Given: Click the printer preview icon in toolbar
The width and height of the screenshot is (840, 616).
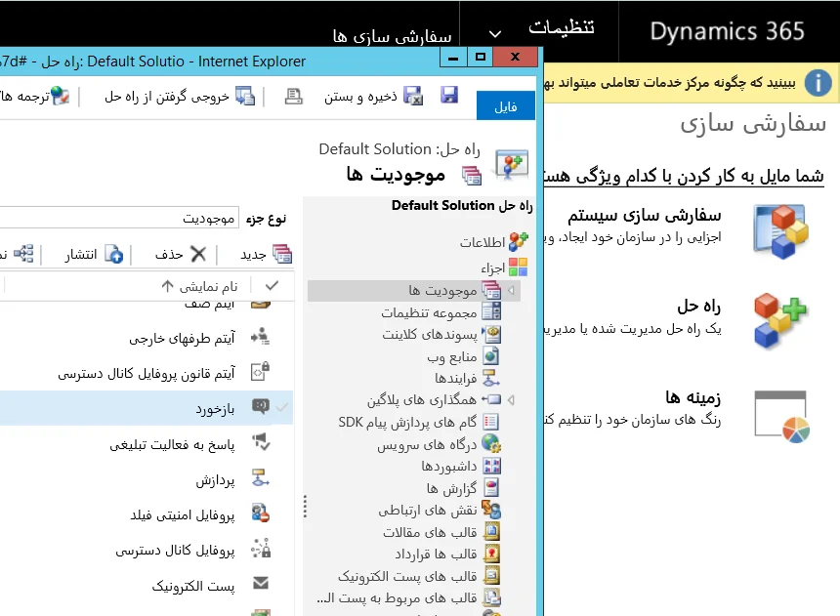Looking at the screenshot, I should 294,97.
